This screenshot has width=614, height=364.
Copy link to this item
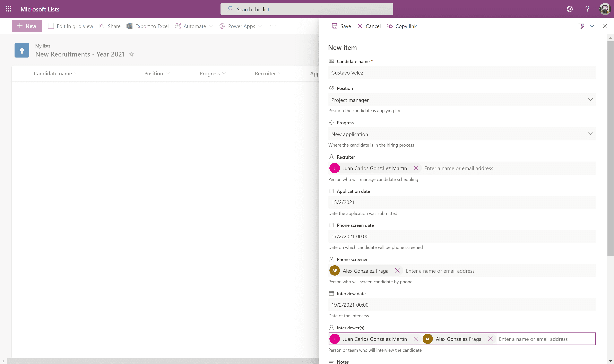point(401,26)
